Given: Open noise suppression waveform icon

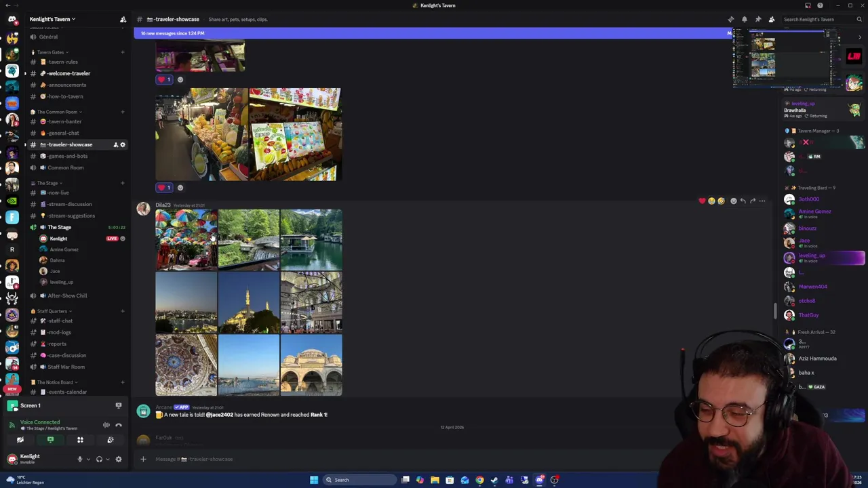Looking at the screenshot, I should pos(106,425).
